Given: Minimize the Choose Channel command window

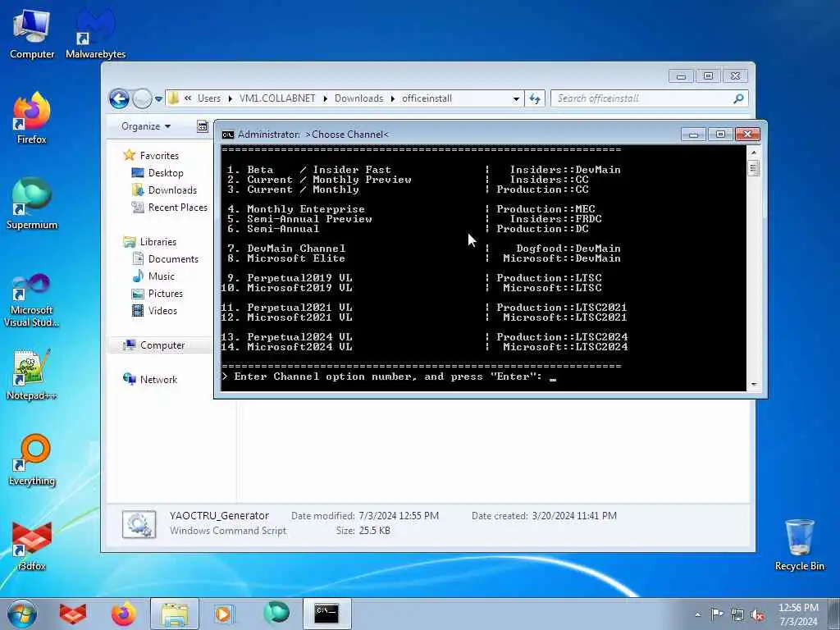Looking at the screenshot, I should (x=693, y=134).
